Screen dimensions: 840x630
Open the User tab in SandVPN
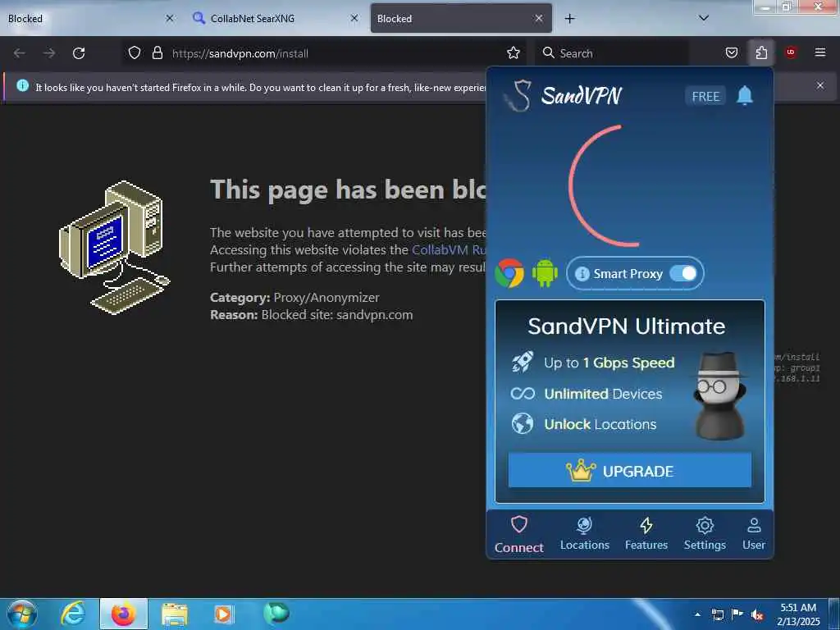(754, 534)
